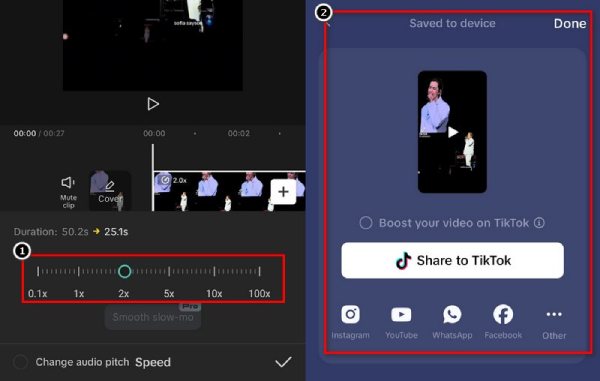The image size is (600, 381).
Task: Click the 00:00 timeline ruler mark
Action: pyautogui.click(x=154, y=133)
